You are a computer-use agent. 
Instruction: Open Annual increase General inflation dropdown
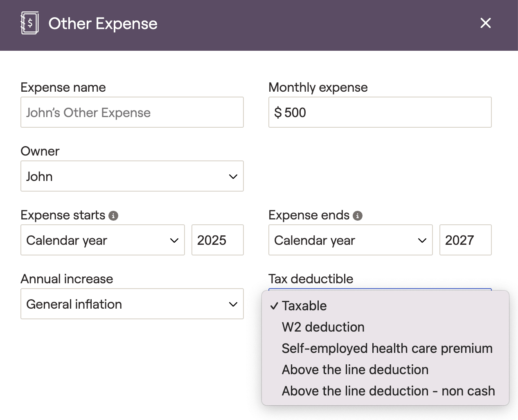[x=132, y=304]
